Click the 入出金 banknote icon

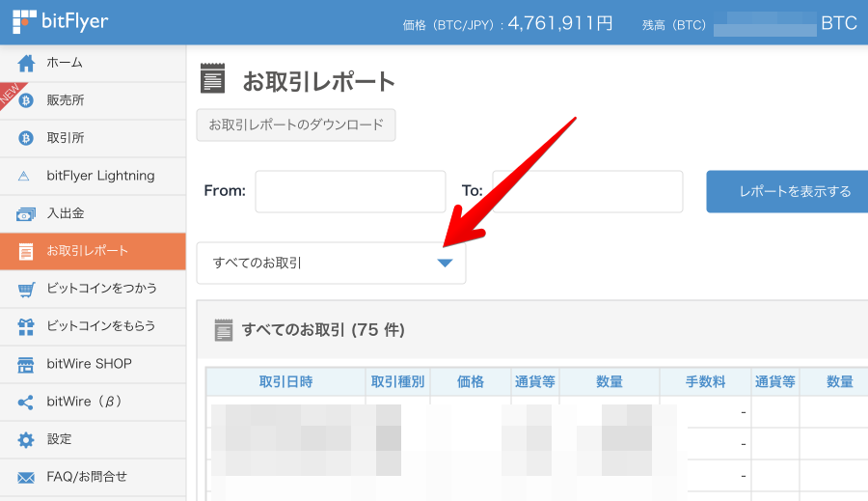coord(25,214)
